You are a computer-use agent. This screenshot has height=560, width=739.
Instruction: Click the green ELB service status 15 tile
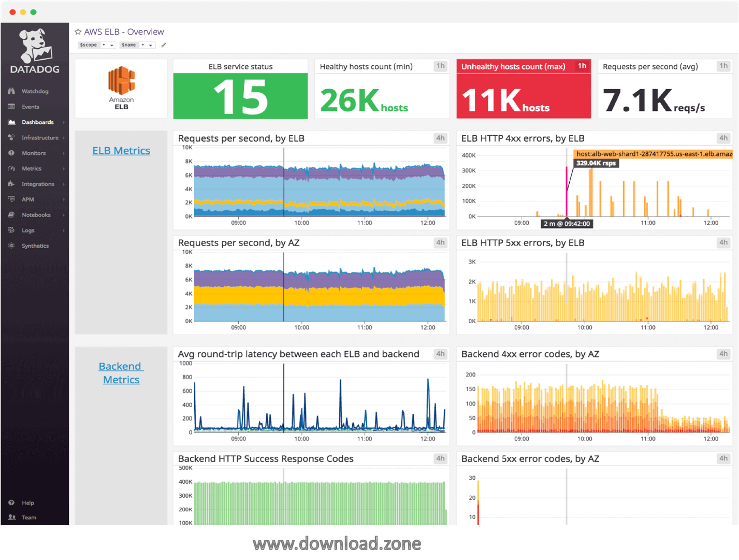click(x=241, y=96)
